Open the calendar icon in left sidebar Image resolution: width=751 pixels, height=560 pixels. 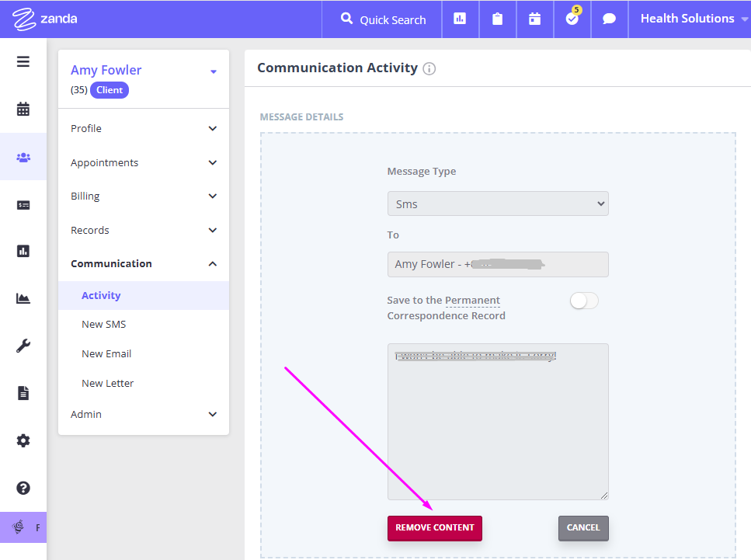(23, 110)
